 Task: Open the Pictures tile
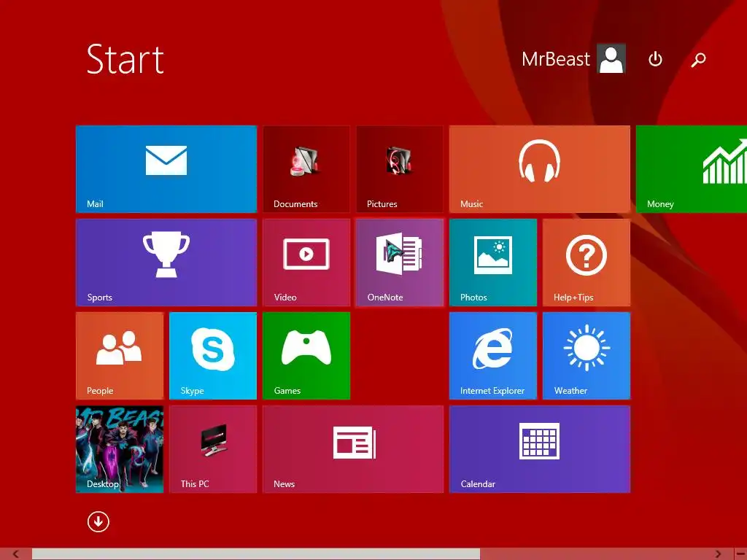pyautogui.click(x=400, y=169)
